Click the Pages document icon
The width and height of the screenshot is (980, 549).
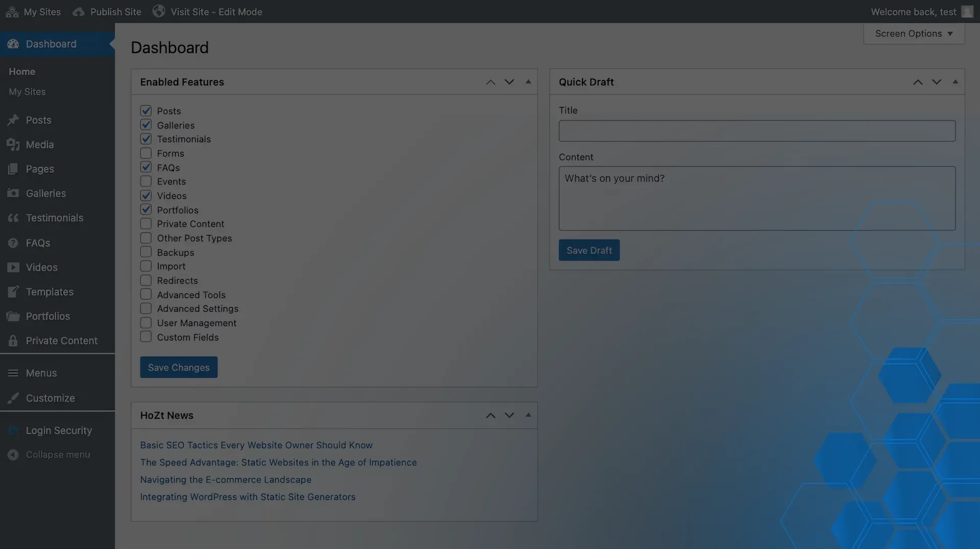tap(13, 169)
